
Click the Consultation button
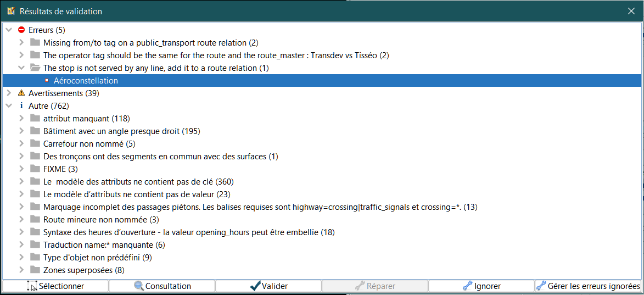[x=162, y=286]
